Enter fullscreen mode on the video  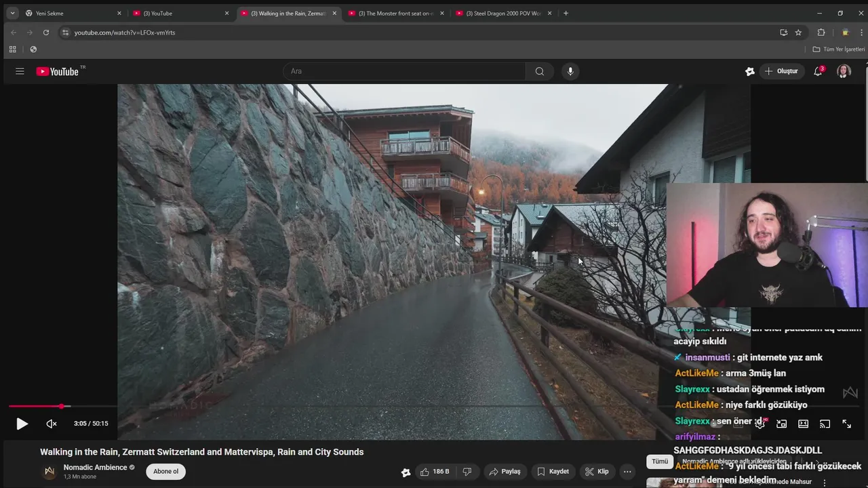[x=847, y=424]
